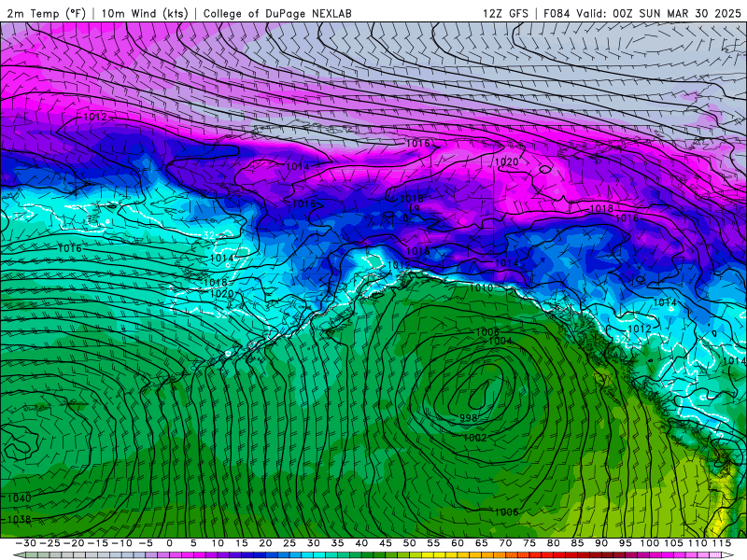Click the "12Z GFS" model run label
This screenshot has width=747, height=560.
tap(505, 13)
